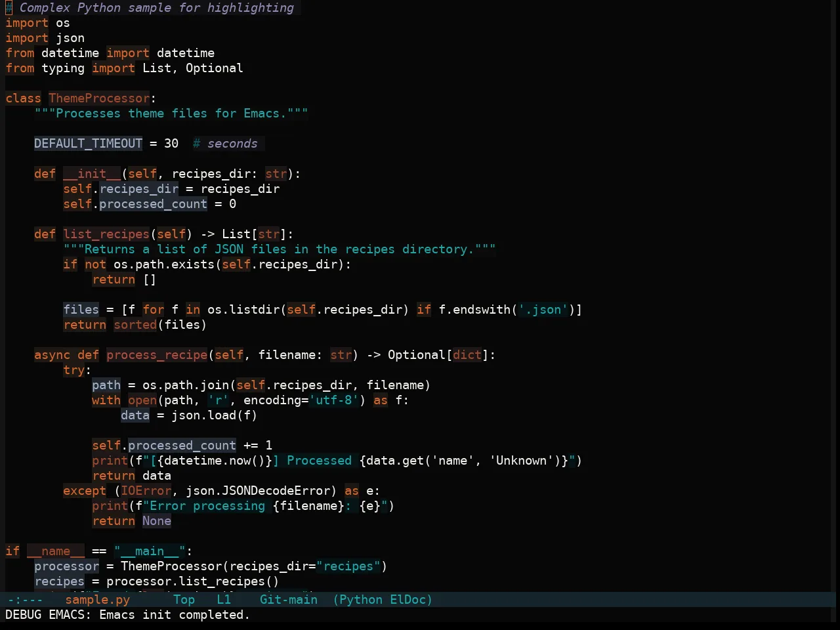Click the 'return []' statement
Viewport: 840px width, 630px height.
pos(124,280)
